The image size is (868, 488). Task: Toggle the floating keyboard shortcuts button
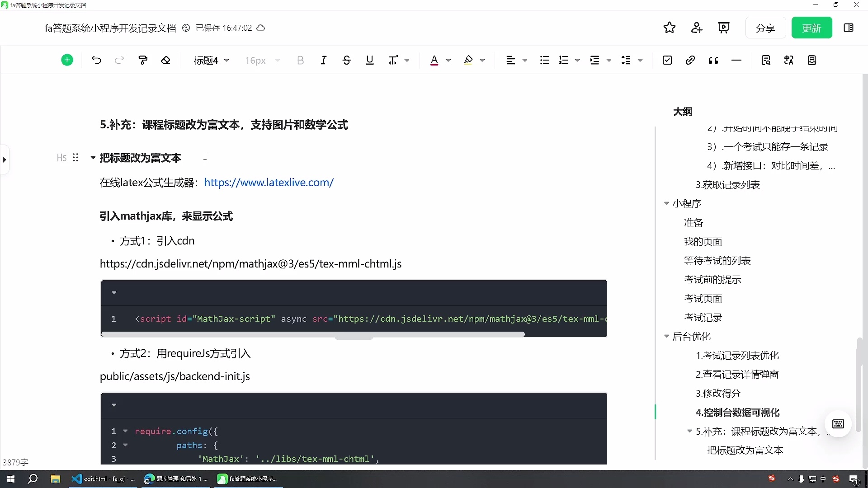[x=838, y=424]
